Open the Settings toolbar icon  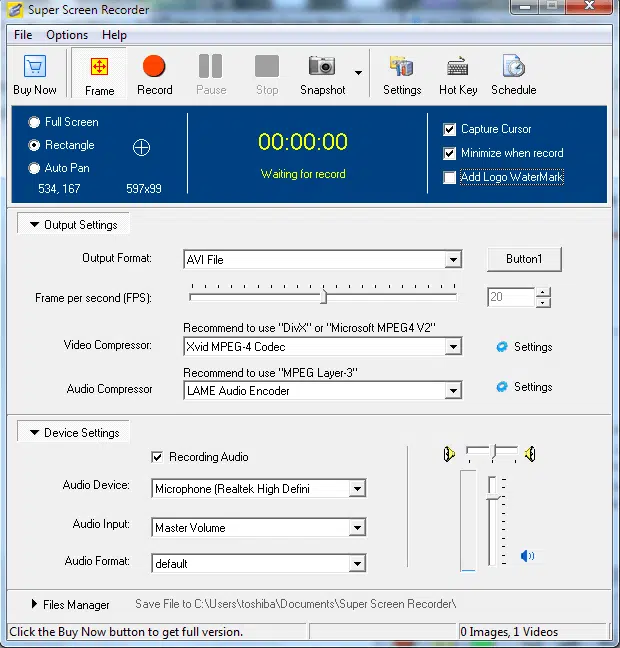(x=401, y=68)
